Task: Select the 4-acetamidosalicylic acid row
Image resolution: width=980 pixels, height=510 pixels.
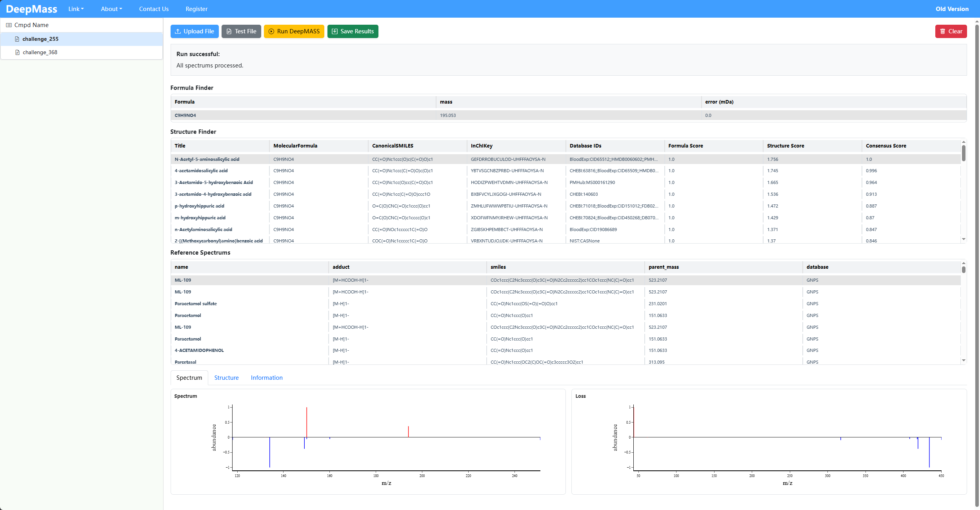Action: pyautogui.click(x=201, y=171)
